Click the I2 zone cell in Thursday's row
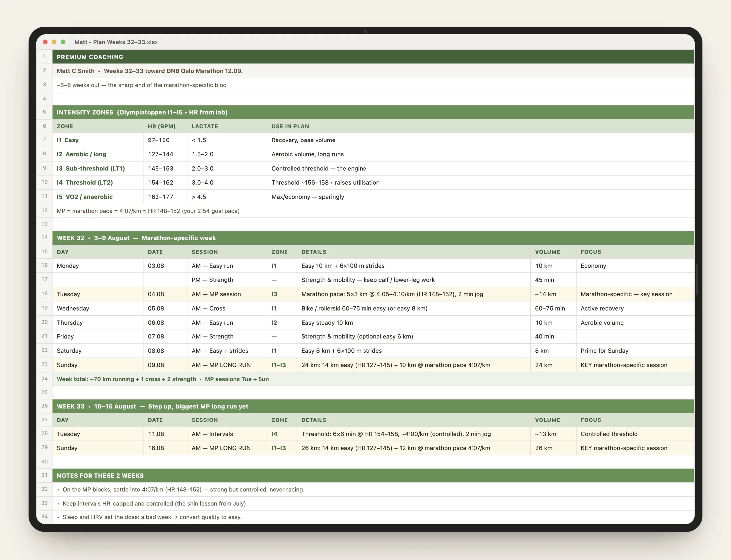The height and width of the screenshot is (560, 731). tap(282, 323)
